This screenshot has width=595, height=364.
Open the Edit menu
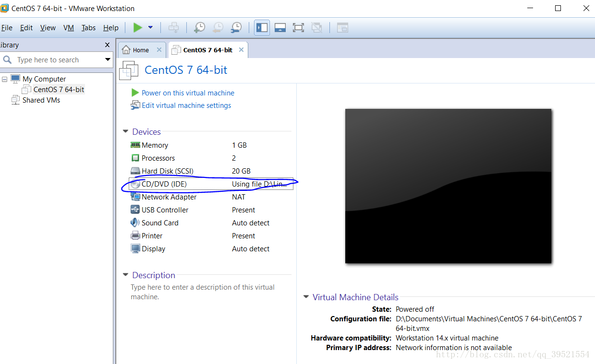(x=26, y=28)
